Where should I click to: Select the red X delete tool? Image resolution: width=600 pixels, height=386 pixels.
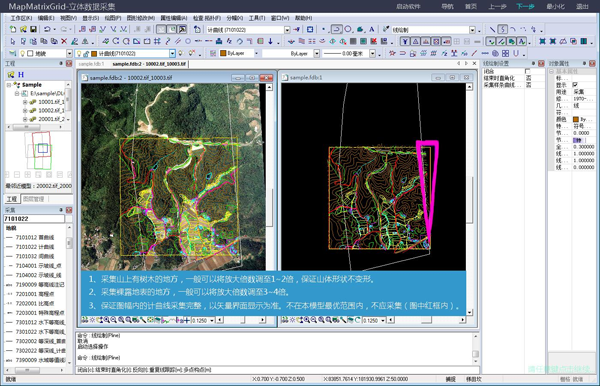pos(64,41)
